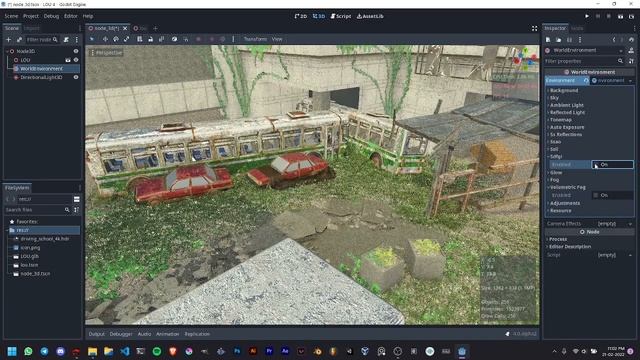Expand the Auto Exposure section
The height and width of the screenshot is (360, 640).
[567, 127]
